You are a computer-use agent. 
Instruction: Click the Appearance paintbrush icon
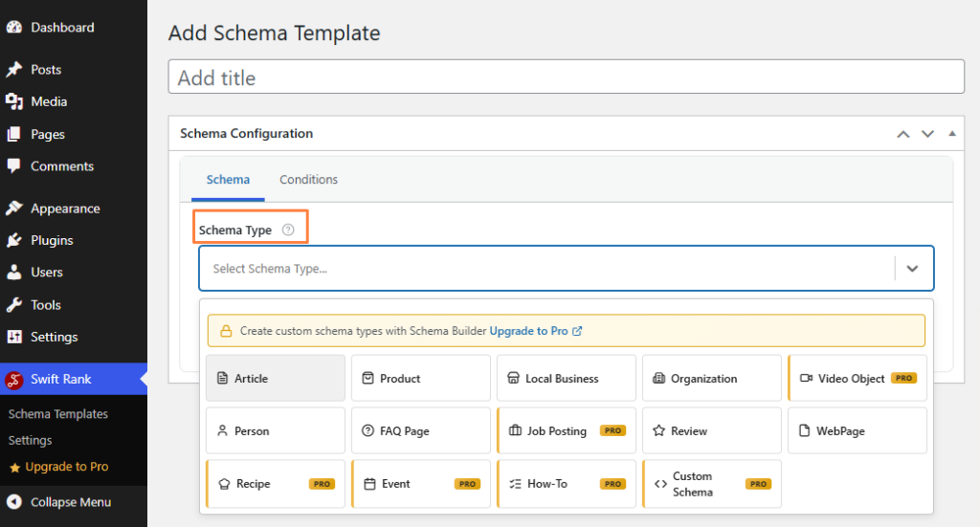click(13, 208)
